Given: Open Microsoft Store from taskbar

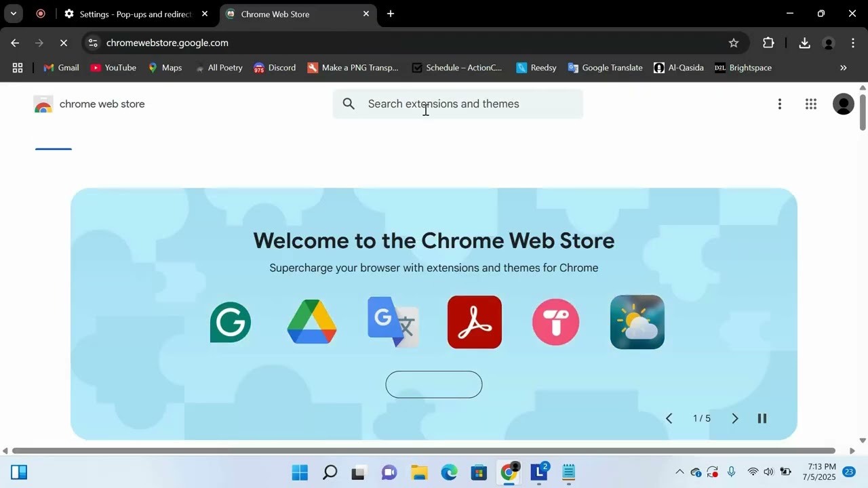Looking at the screenshot, I should coord(479,472).
